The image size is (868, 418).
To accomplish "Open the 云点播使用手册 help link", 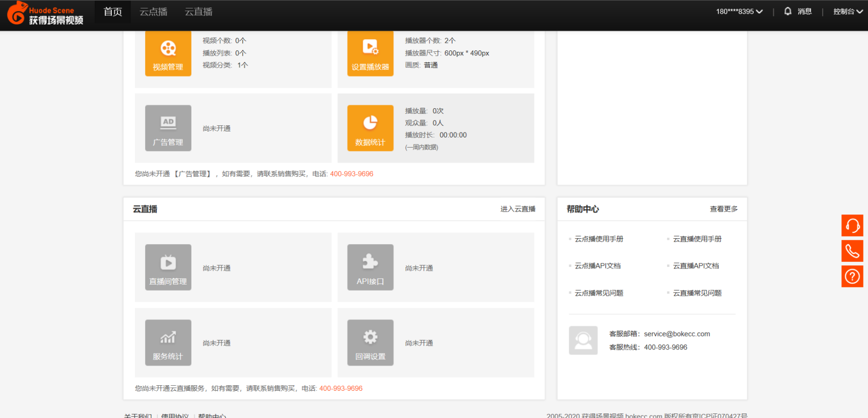I will [x=598, y=239].
